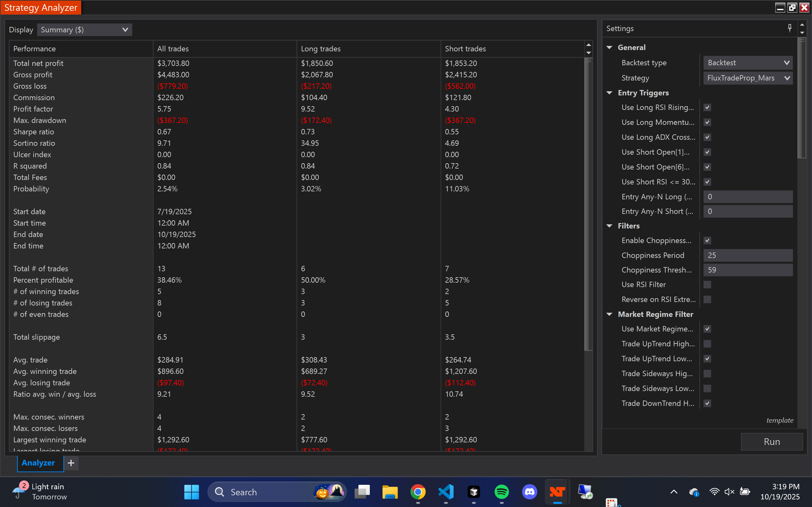Collapse the Market Regime Filter section

click(x=610, y=314)
